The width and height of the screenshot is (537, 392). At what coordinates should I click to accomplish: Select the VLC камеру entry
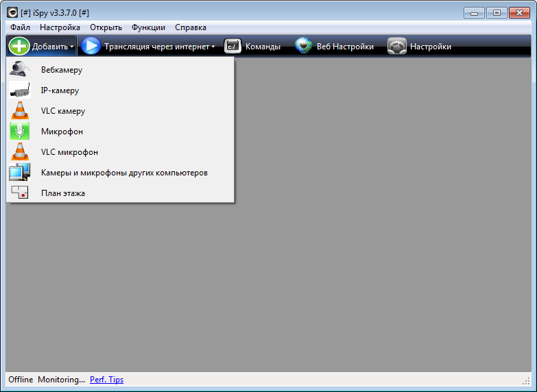tap(120, 110)
